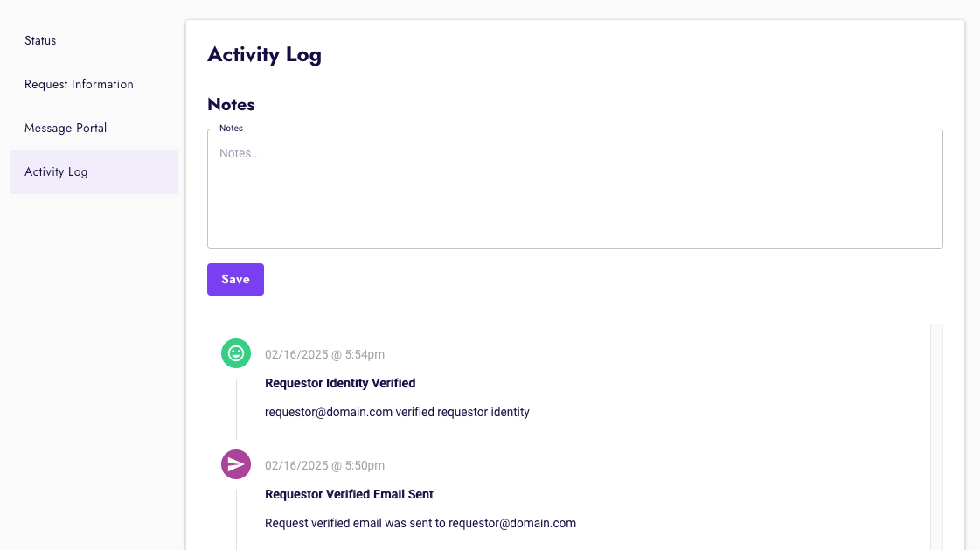Click inside the Notes text area
The image size is (980, 550).
click(574, 192)
